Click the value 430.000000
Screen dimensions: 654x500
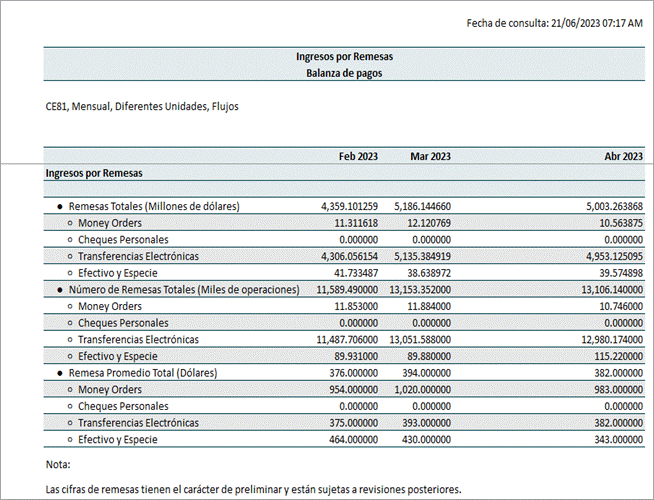[426, 440]
